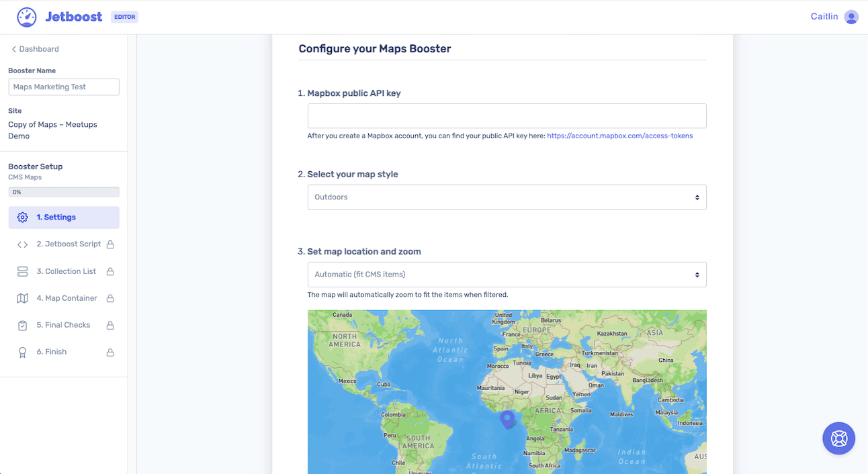The width and height of the screenshot is (868, 474).
Task: Click the Collection List icon in sidebar
Action: pyautogui.click(x=22, y=271)
